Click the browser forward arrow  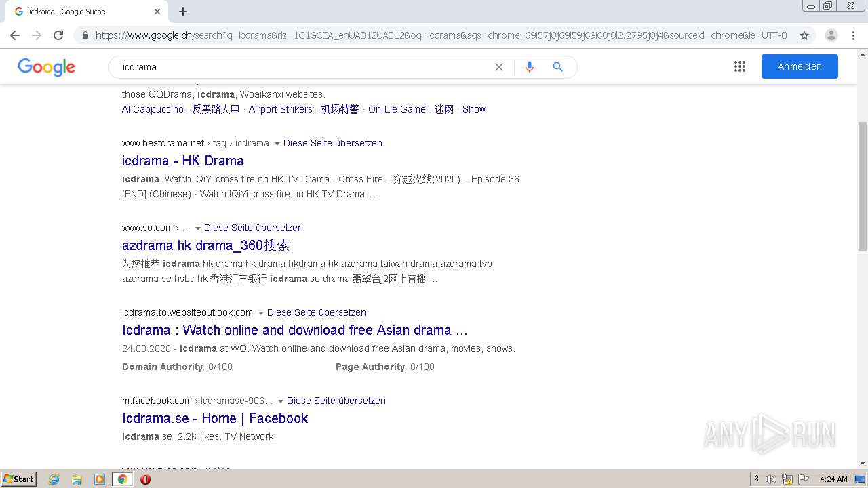tap(37, 35)
